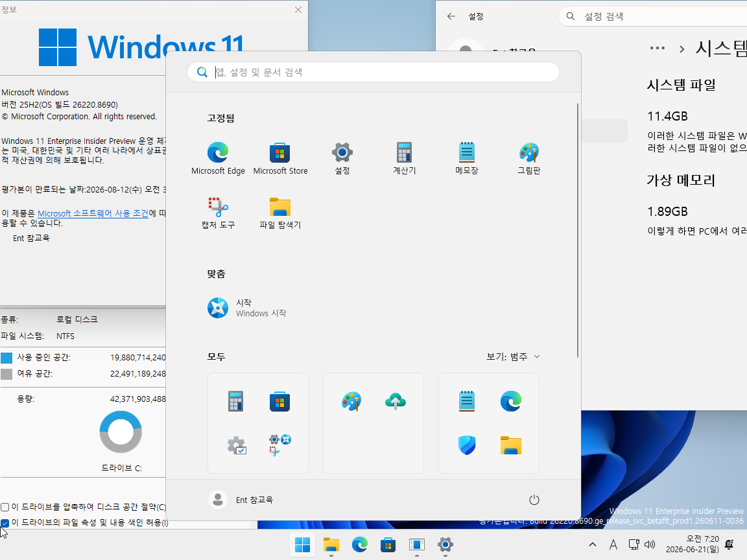The image size is (747, 560).
Task: Open clock and date in taskbar
Action: (693, 544)
